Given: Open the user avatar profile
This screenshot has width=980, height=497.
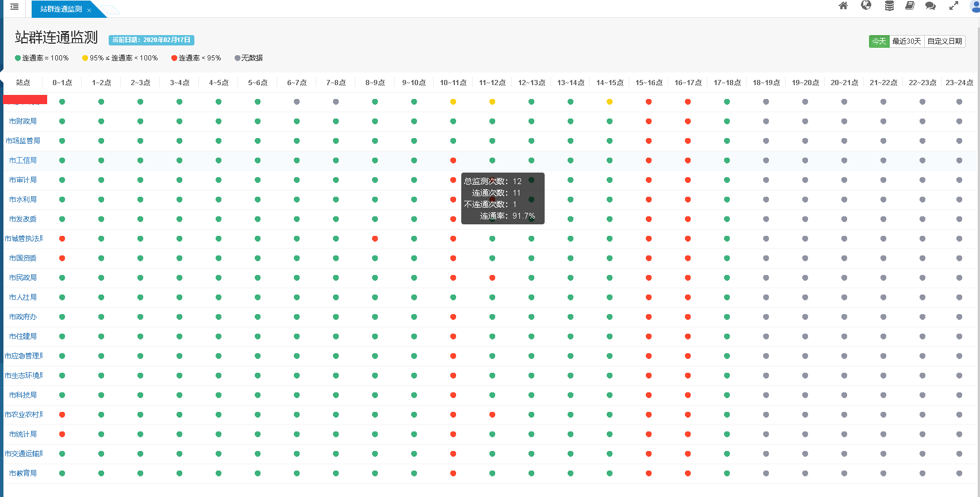Looking at the screenshot, I should [x=975, y=6].
